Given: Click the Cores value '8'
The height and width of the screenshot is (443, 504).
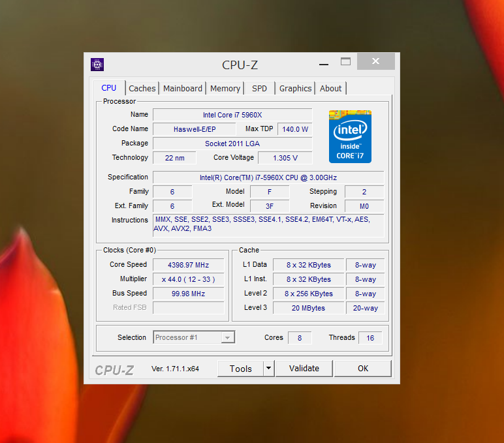Looking at the screenshot, I should tap(300, 337).
